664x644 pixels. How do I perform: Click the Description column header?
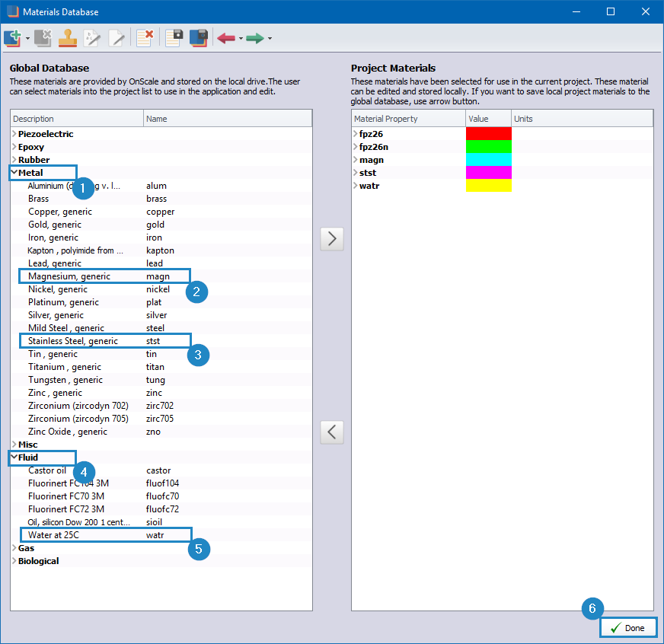[77, 119]
